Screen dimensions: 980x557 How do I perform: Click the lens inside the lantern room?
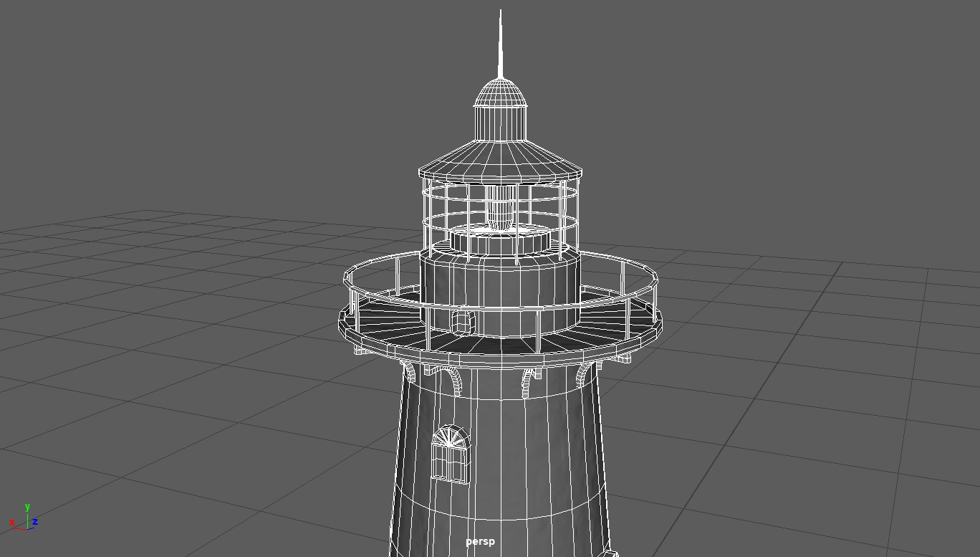pyautogui.click(x=501, y=208)
